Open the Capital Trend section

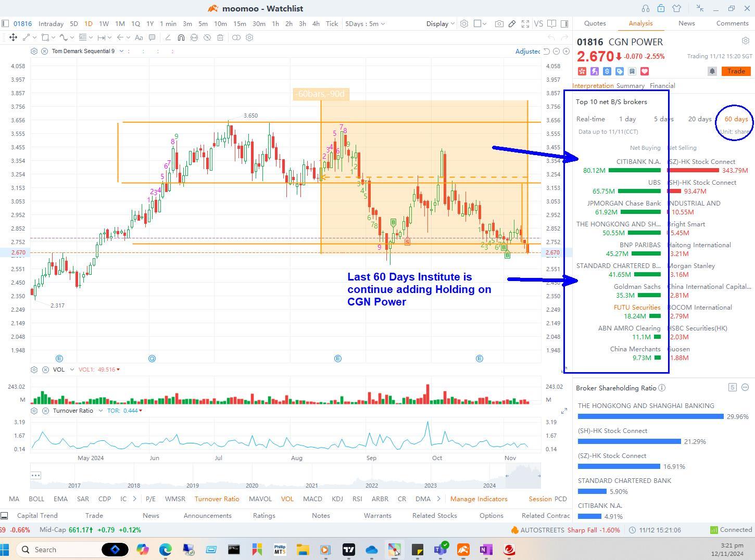[x=37, y=515]
